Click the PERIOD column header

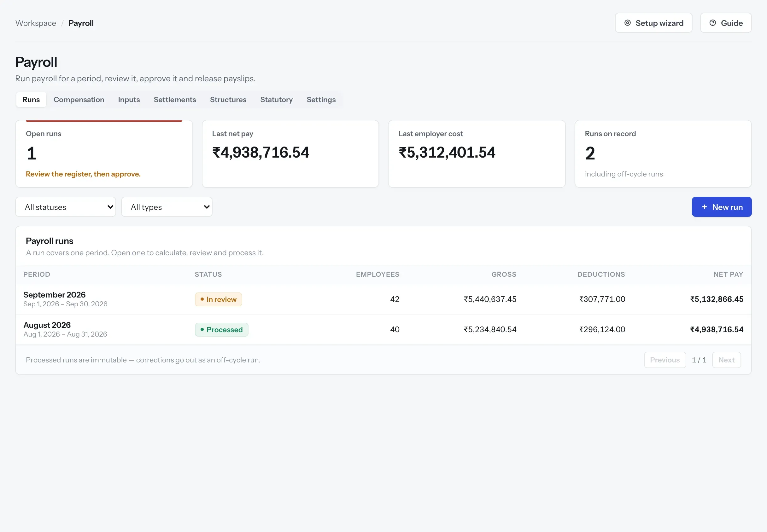(x=37, y=274)
